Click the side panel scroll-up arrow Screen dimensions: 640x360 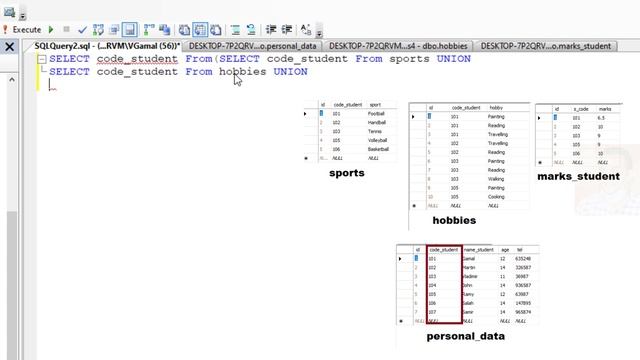coord(12,80)
